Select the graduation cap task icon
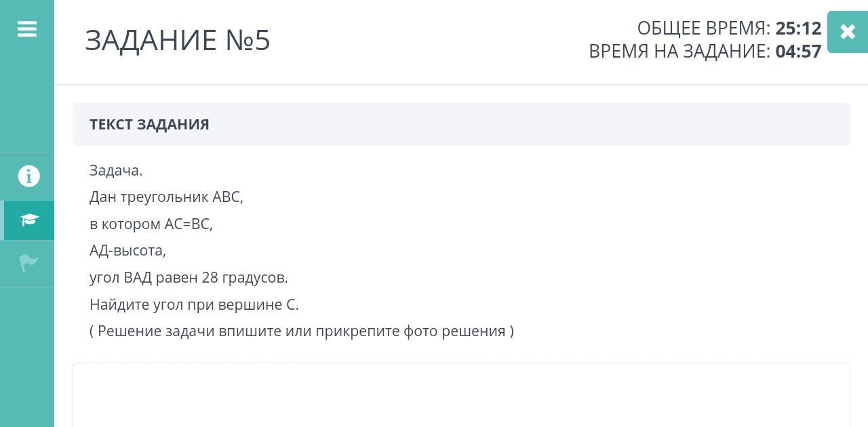This screenshot has width=868, height=427. [x=29, y=220]
